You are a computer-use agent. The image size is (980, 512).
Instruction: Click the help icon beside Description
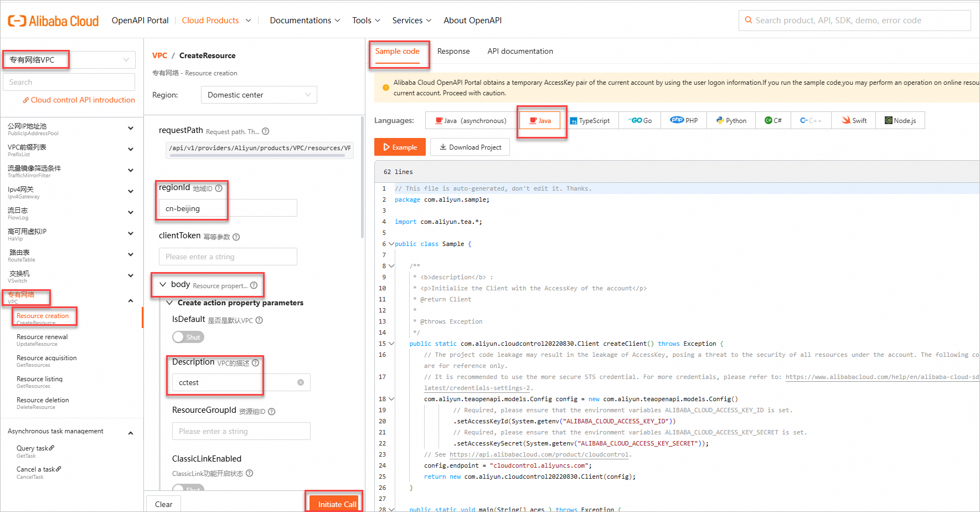(x=255, y=363)
